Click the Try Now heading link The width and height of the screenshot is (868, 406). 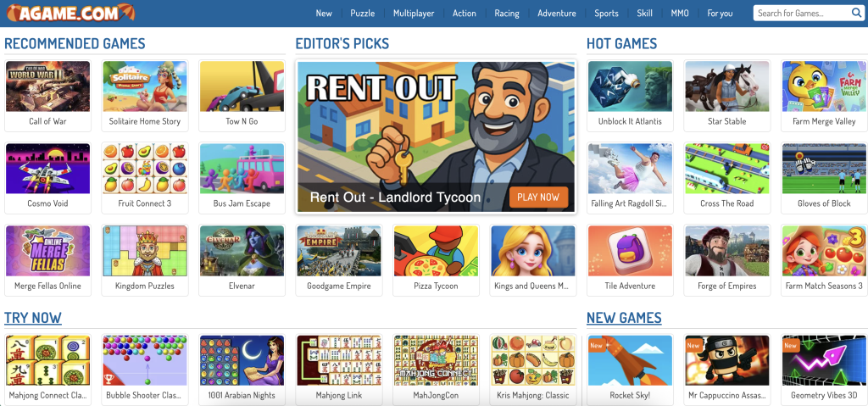(33, 318)
